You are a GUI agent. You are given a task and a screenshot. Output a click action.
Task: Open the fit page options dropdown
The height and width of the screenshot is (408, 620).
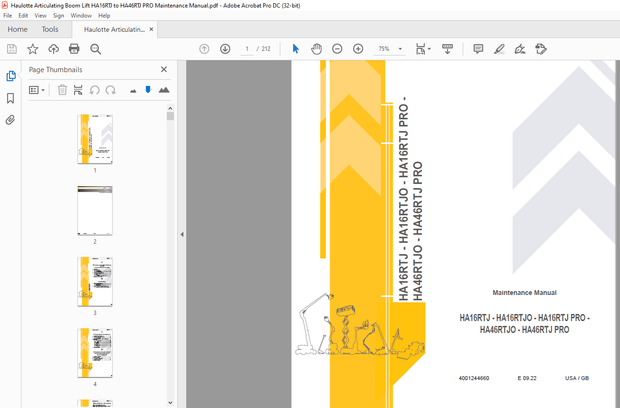423,49
